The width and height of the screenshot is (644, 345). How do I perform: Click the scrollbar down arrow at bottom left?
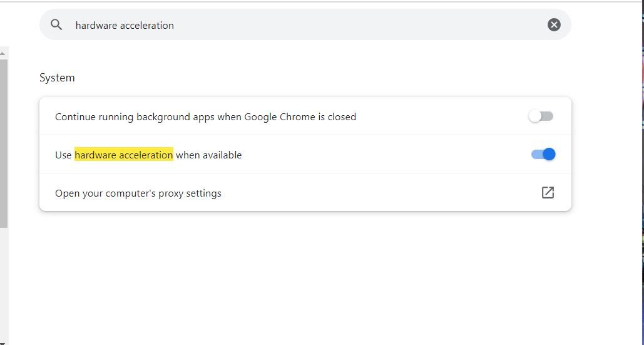coord(3,341)
